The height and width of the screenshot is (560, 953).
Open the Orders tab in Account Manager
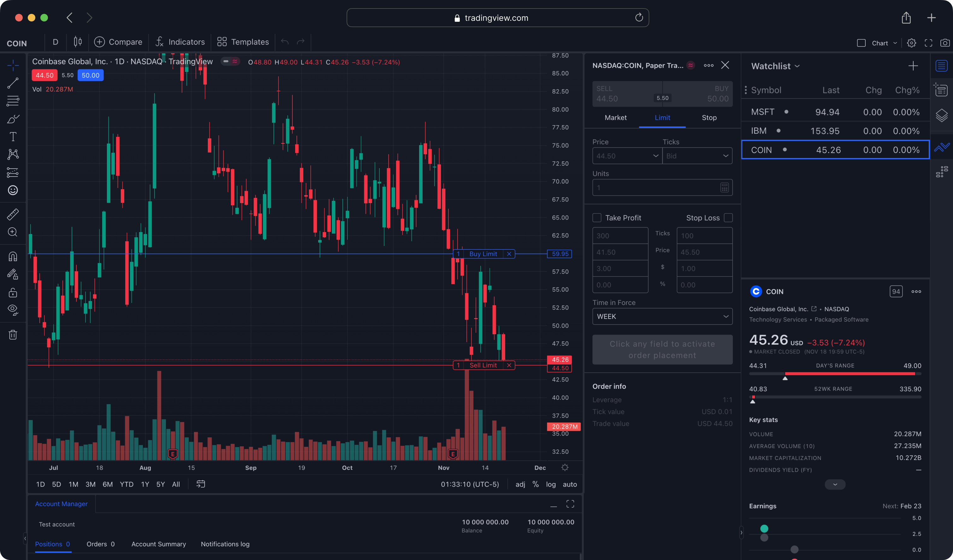point(100,544)
